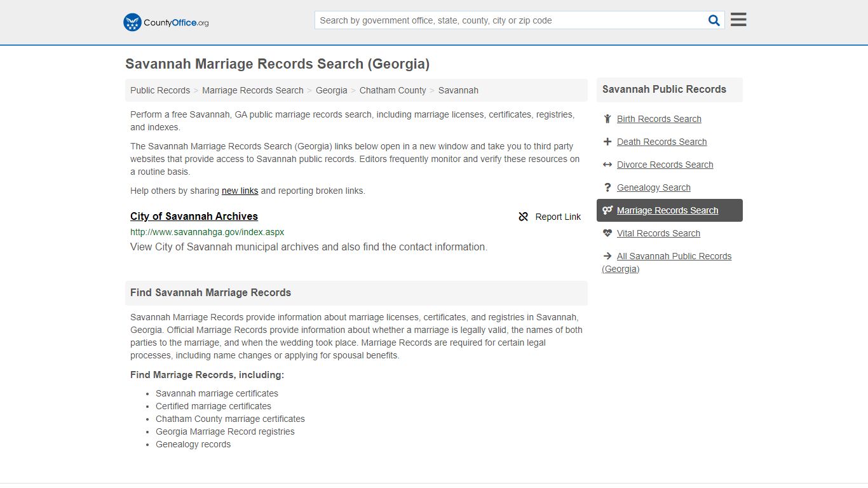868x488 pixels.
Task: Click the page title Savannah Marriage Records Search
Action: coord(277,64)
